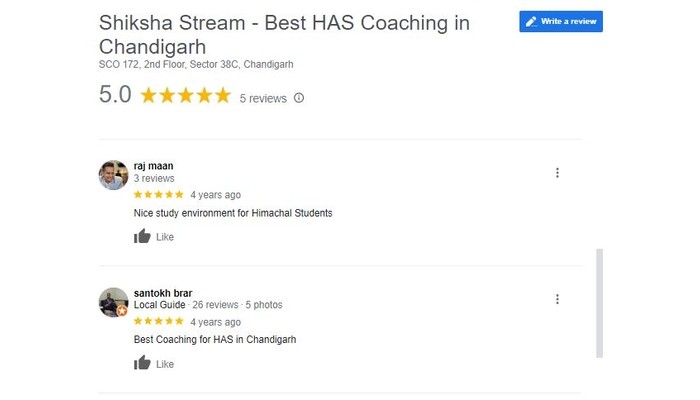Image resolution: width=700 pixels, height=400 pixels.
Task: Click the five-star overall rating stars
Action: click(186, 96)
